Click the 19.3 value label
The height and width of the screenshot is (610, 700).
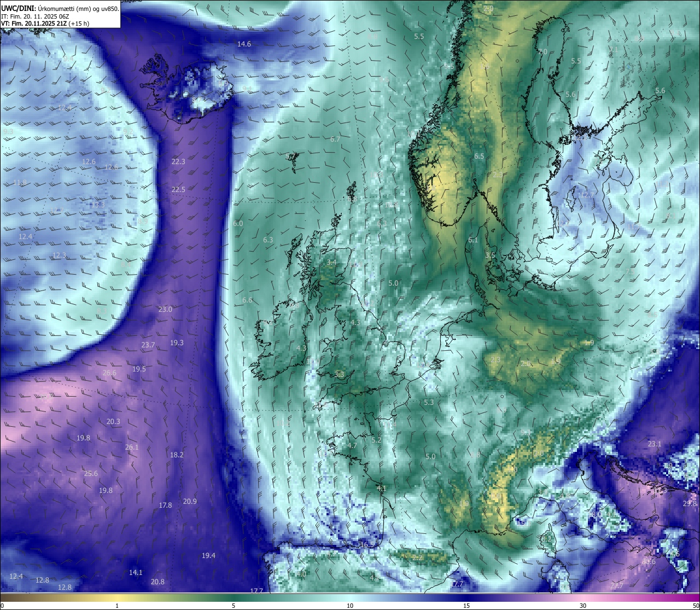177,342
